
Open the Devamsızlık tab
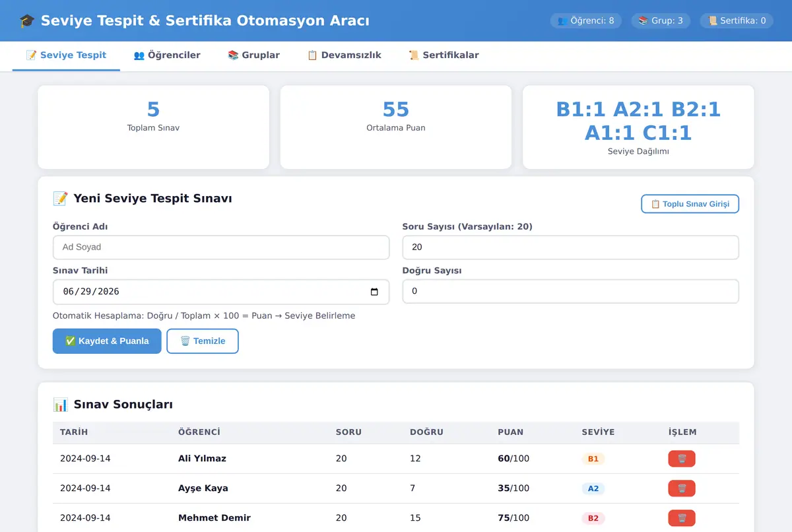point(344,55)
